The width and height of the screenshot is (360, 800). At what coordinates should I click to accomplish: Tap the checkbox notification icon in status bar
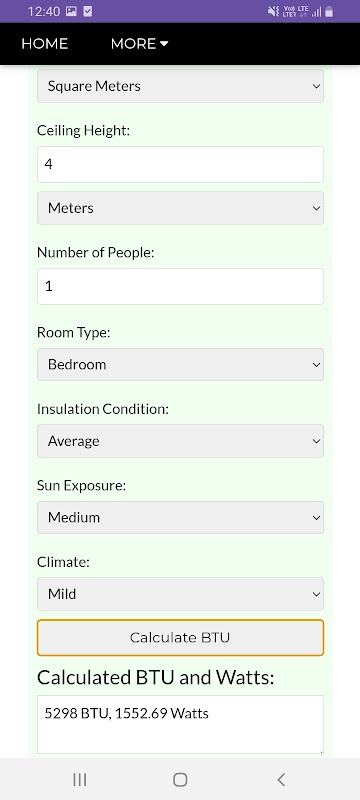pos(88,11)
